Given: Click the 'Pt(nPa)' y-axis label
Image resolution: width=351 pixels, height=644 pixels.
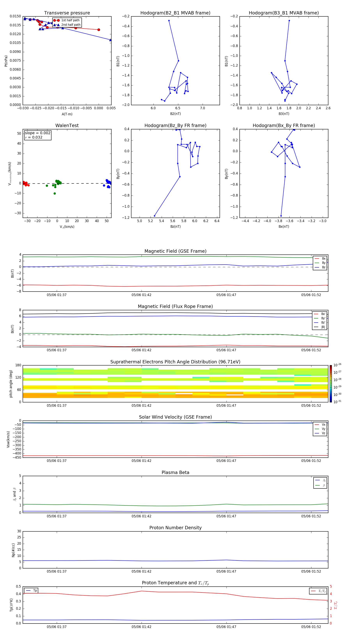Looking at the screenshot, I should pos(6,61).
